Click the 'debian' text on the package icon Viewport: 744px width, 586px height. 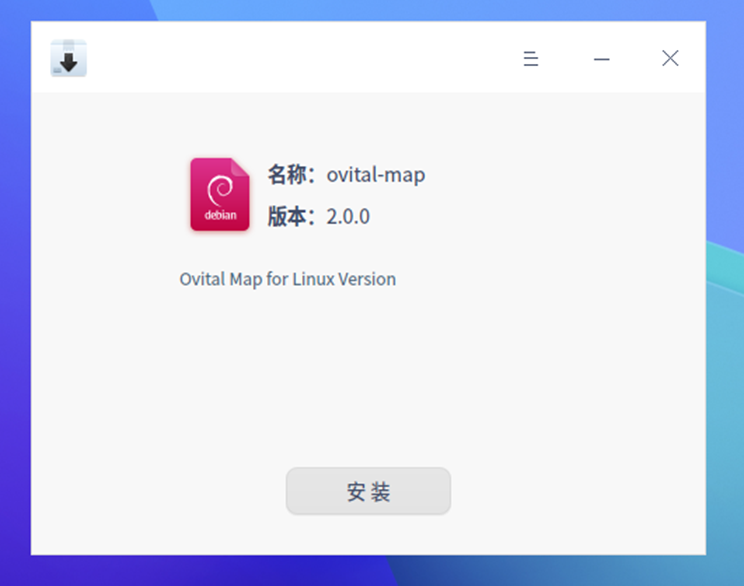220,215
